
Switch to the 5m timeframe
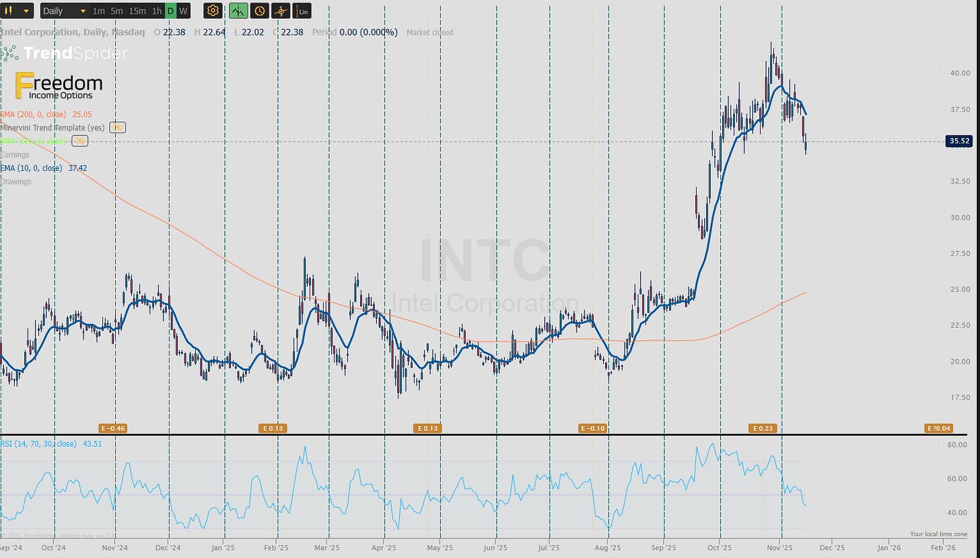click(x=117, y=11)
